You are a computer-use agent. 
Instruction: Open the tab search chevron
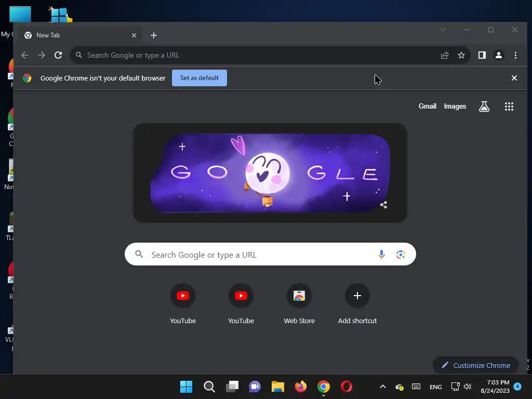point(443,30)
